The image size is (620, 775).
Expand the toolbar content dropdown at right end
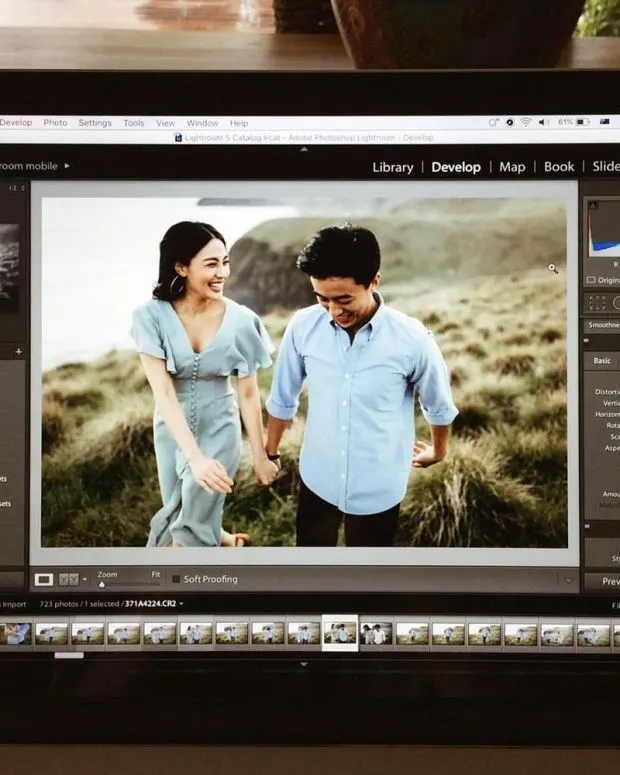[x=568, y=579]
